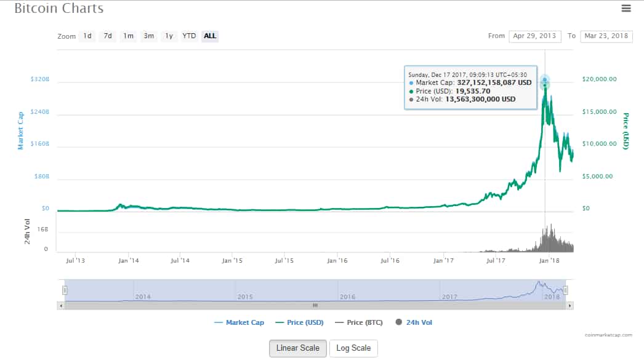Viewport: 644px width, 363px height.
Task: Click the Jul '15 x-axis label
Action: pyautogui.click(x=284, y=261)
